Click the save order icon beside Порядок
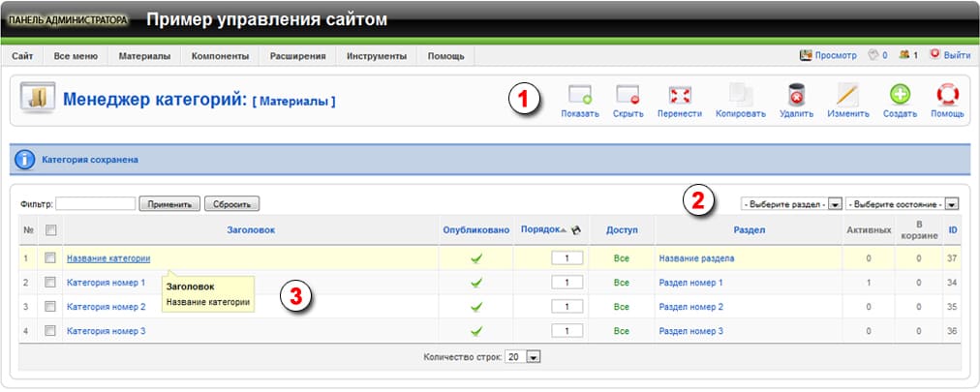Viewport: 980px width, 392px height. coord(575,230)
